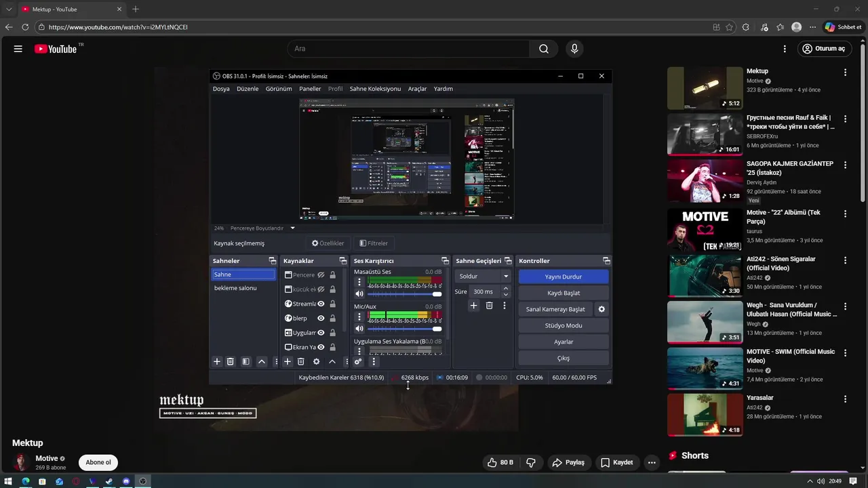Open more options for Mektup recommended video

tap(845, 73)
